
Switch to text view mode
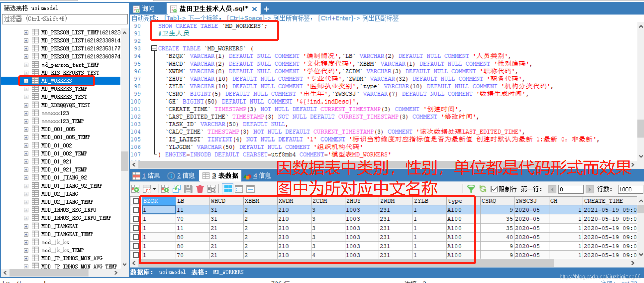tap(250, 189)
